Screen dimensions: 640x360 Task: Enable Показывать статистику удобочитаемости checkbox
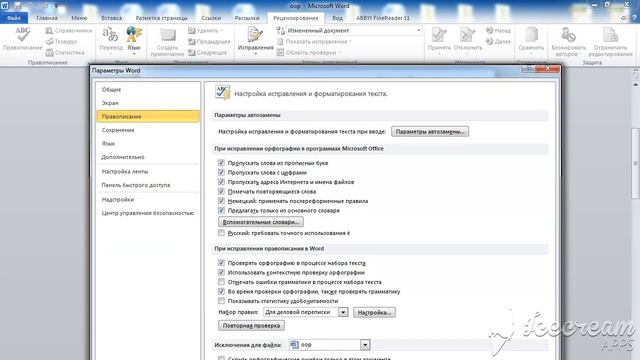coord(221,301)
